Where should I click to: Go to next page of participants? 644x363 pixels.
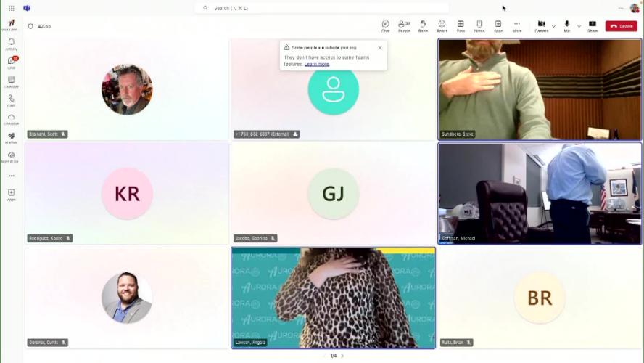pyautogui.click(x=342, y=356)
